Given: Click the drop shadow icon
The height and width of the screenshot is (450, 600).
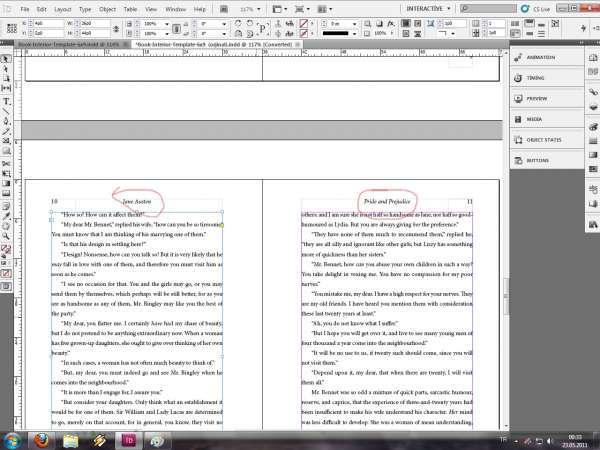Looking at the screenshot, I should point(379,24).
